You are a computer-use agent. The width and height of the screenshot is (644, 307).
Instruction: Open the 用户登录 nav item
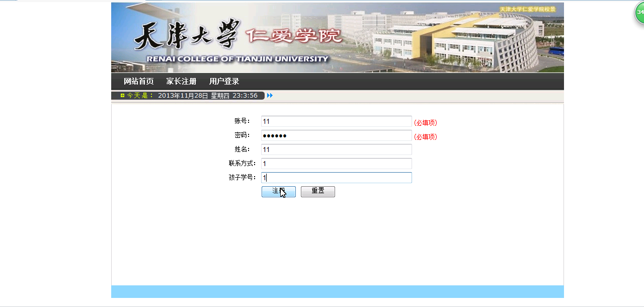[x=224, y=82]
